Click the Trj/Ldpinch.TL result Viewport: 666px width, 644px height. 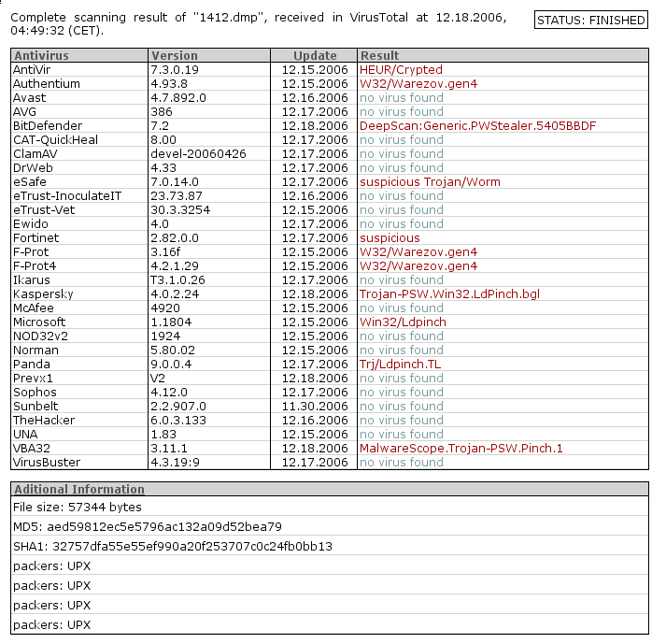pyautogui.click(x=400, y=365)
